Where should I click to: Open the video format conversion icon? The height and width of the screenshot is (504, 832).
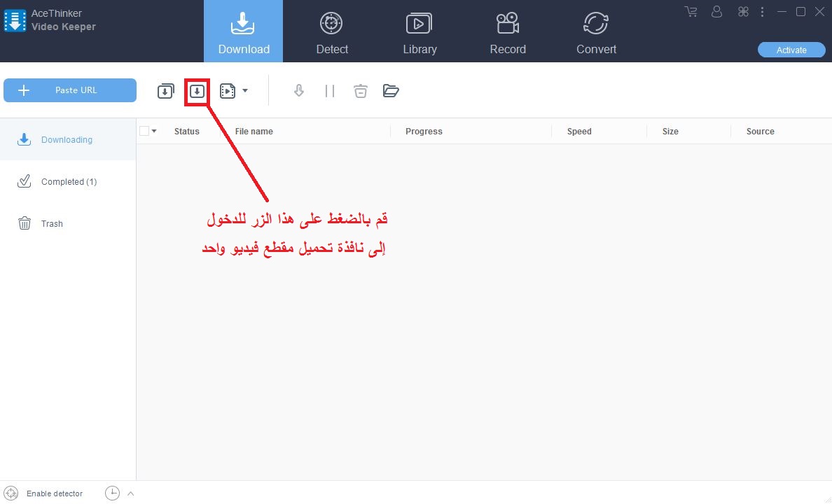(226, 90)
